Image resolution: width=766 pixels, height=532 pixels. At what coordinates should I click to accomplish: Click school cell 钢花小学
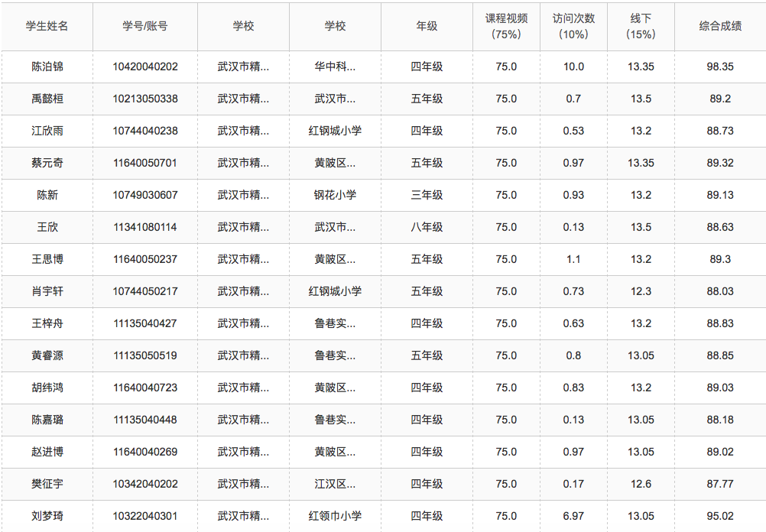click(335, 195)
